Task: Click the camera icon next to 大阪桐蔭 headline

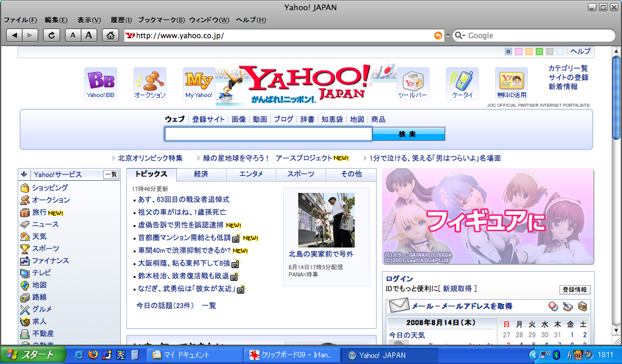Action: (236, 264)
